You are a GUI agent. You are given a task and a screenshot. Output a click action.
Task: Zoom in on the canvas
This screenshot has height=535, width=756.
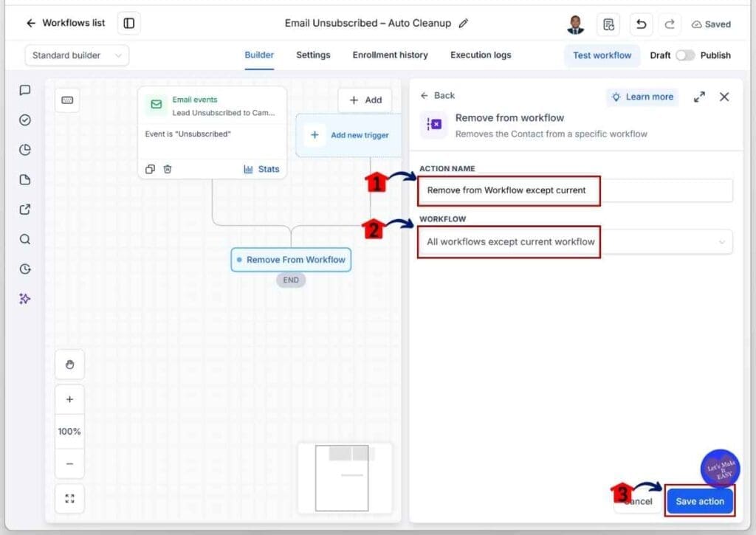point(70,399)
